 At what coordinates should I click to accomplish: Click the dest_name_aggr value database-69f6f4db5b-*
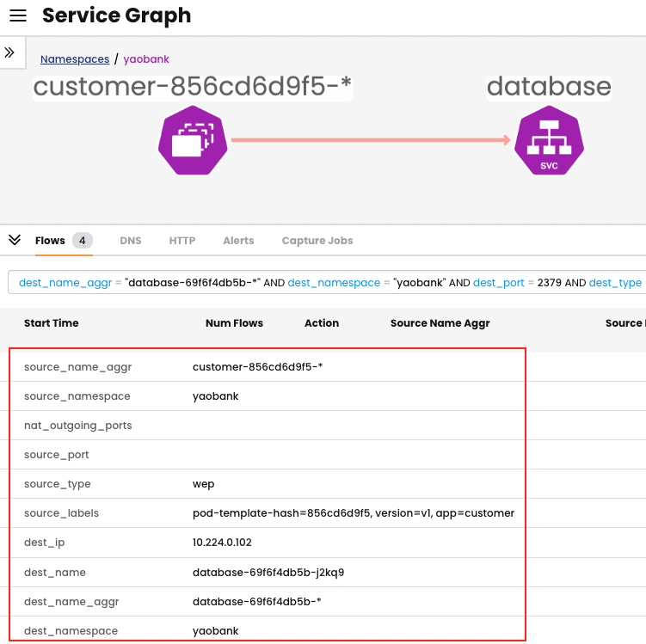tap(256, 602)
